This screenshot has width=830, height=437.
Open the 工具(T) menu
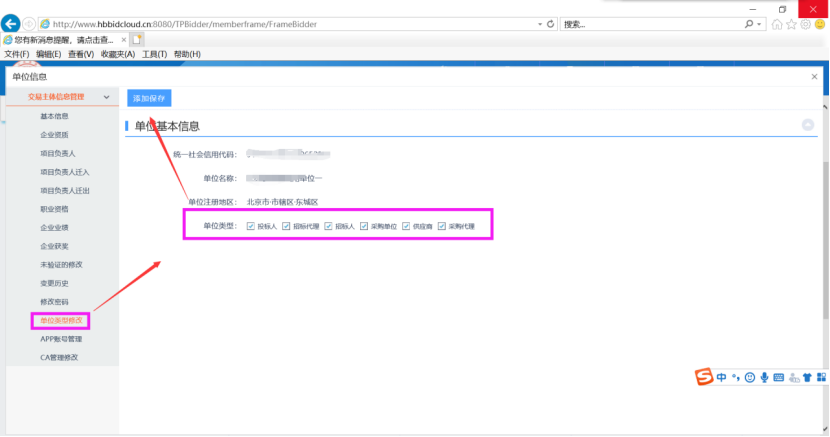click(x=154, y=54)
